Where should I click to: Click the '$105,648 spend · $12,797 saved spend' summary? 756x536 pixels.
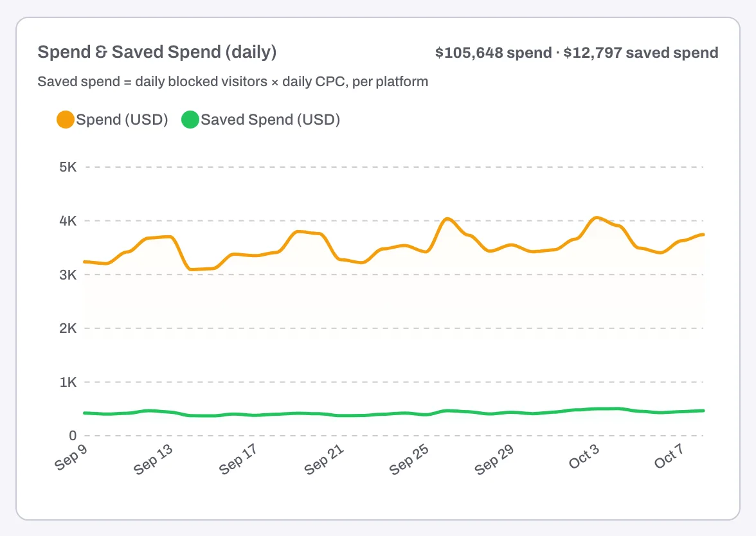(x=577, y=53)
